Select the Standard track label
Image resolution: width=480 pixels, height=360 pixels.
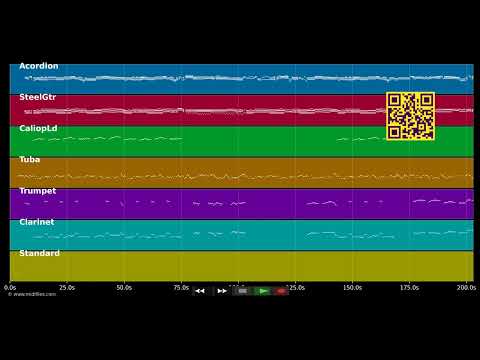pyautogui.click(x=39, y=253)
